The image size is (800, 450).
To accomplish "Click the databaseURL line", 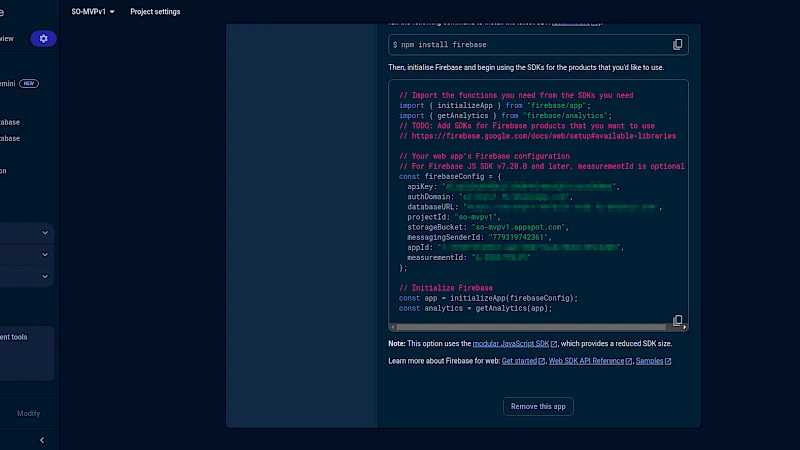I will [534, 207].
